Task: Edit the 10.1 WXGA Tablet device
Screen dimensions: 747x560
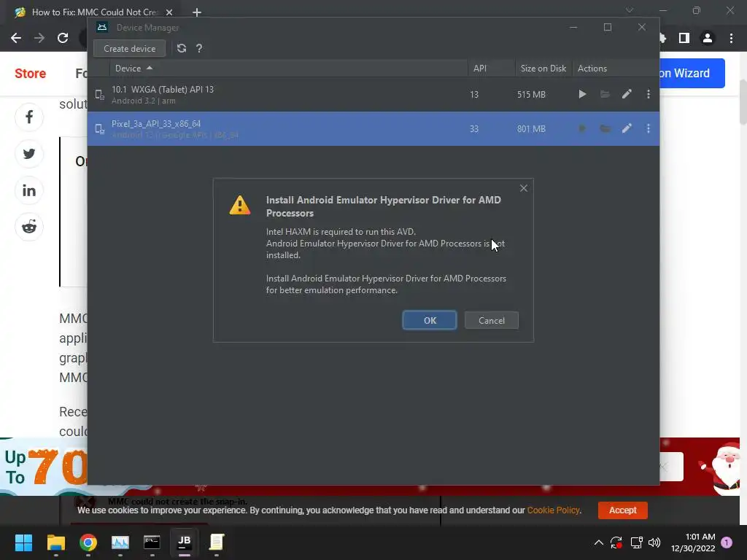Action: [627, 94]
